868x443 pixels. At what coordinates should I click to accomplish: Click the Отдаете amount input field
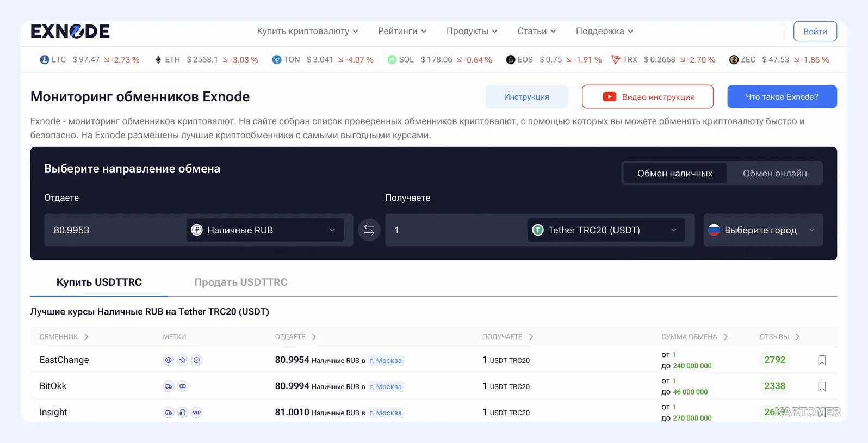(115, 230)
